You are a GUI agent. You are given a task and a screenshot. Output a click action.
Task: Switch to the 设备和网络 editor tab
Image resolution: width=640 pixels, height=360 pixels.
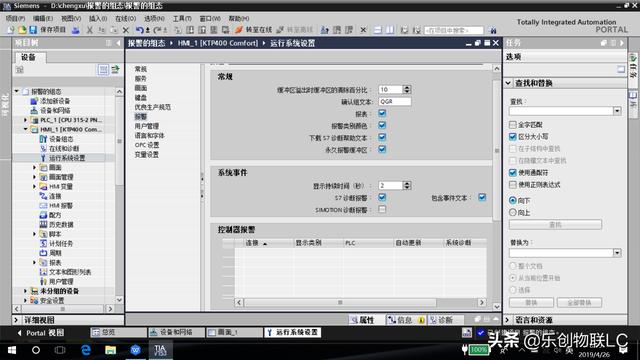pos(176,332)
